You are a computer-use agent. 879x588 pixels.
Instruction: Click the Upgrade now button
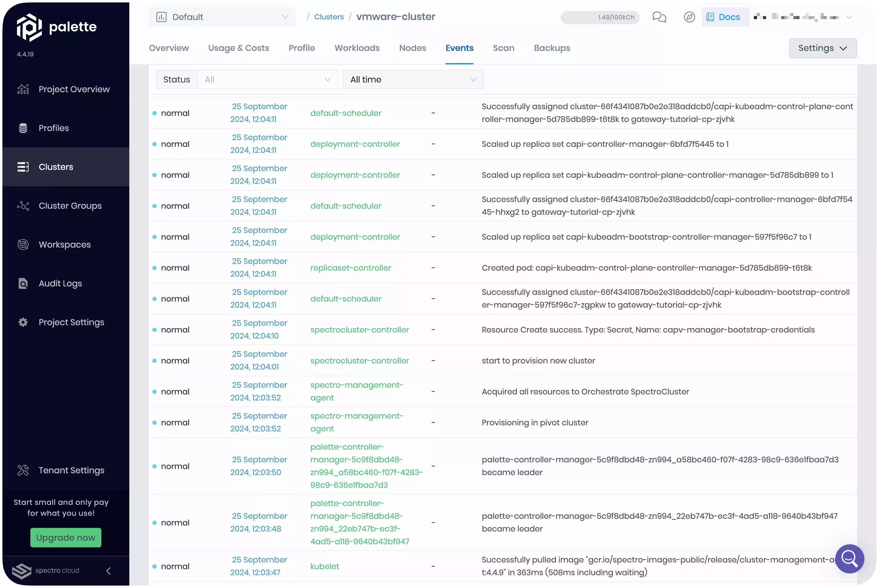[66, 537]
